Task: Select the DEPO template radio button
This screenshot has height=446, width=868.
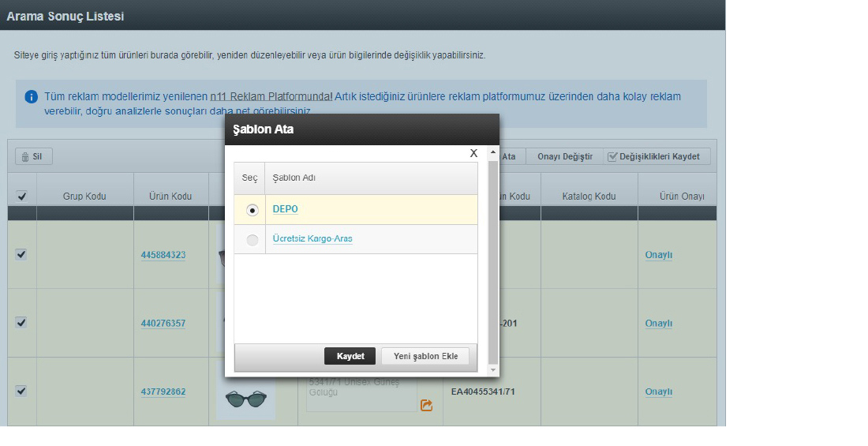Action: [253, 210]
